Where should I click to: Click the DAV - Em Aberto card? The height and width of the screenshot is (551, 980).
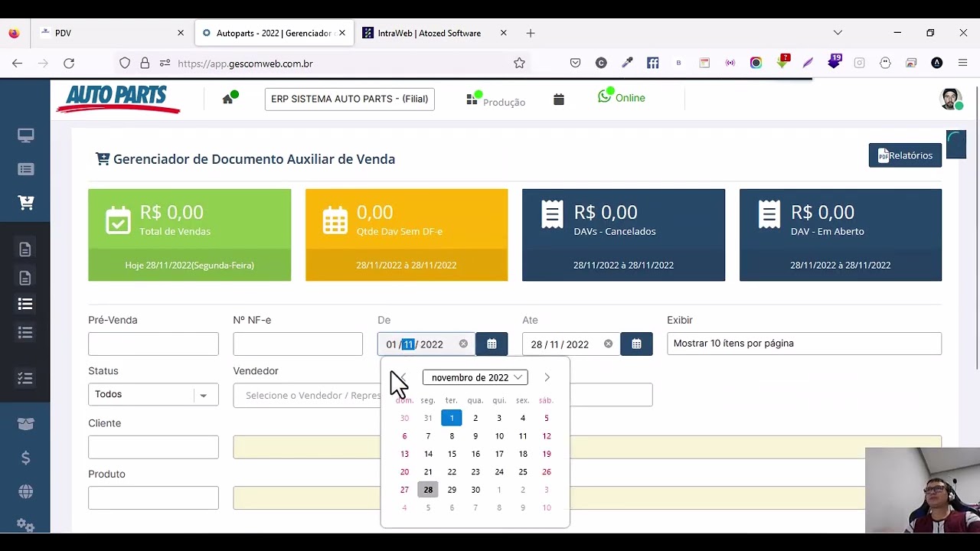pos(841,235)
